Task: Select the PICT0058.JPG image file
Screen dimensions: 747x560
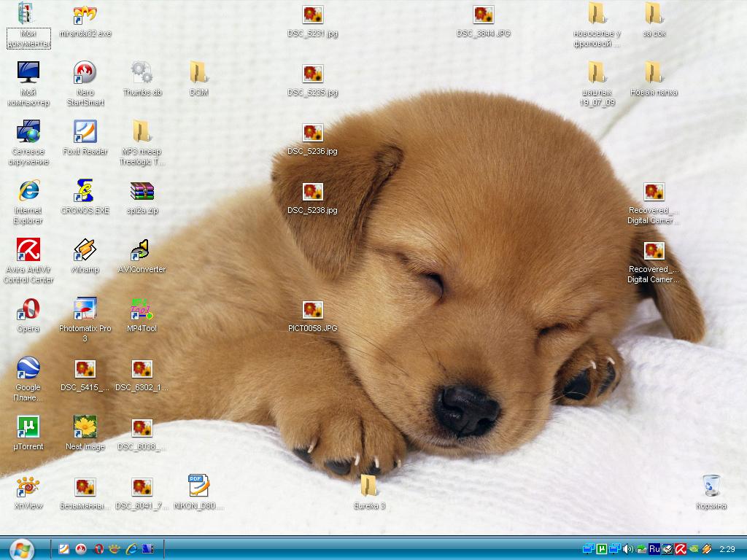Action: pos(313,309)
